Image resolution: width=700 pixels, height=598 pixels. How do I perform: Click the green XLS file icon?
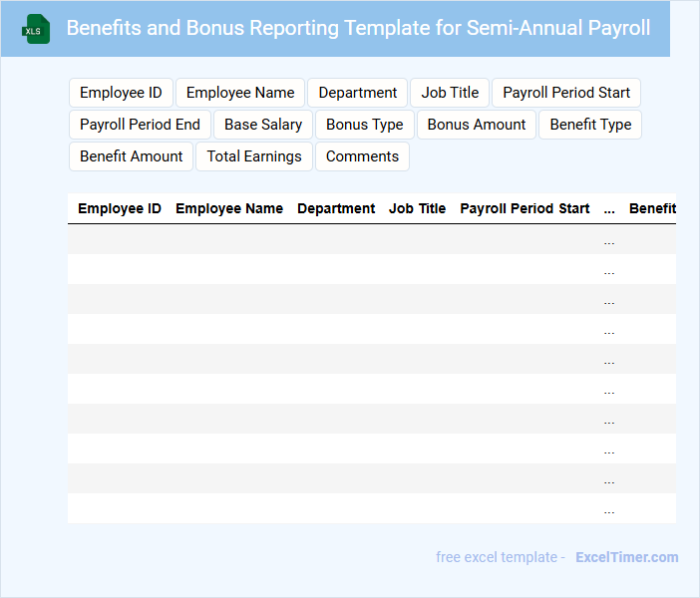click(37, 29)
